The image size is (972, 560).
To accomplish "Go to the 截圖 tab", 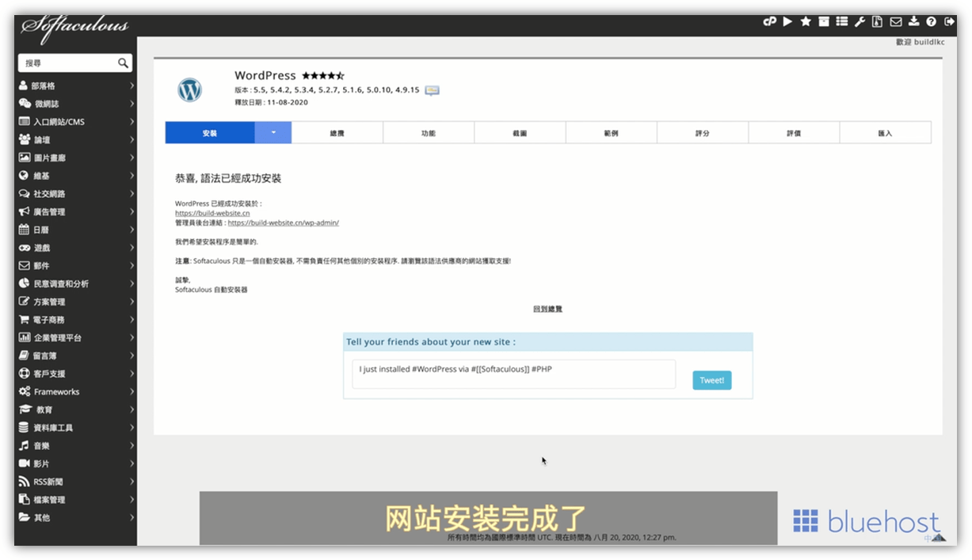I will tap(520, 133).
